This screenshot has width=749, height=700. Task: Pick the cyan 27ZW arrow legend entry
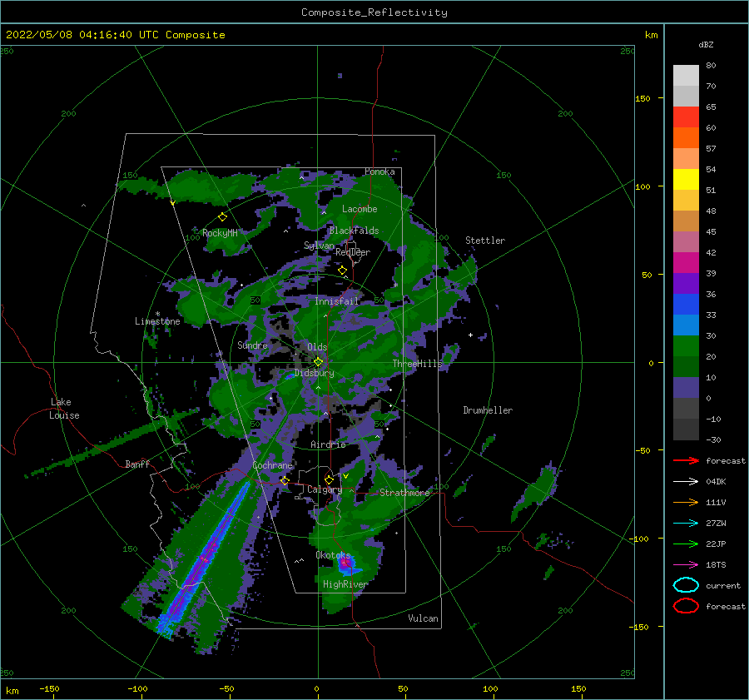click(x=686, y=524)
